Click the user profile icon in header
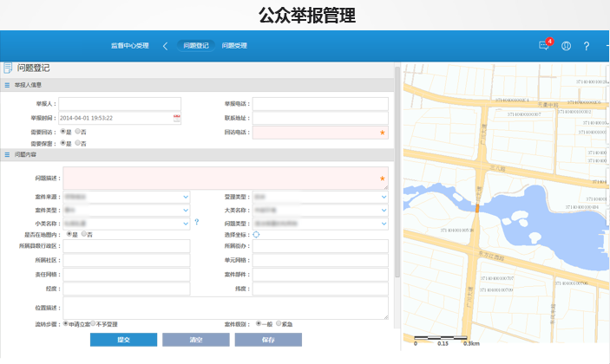 566,46
